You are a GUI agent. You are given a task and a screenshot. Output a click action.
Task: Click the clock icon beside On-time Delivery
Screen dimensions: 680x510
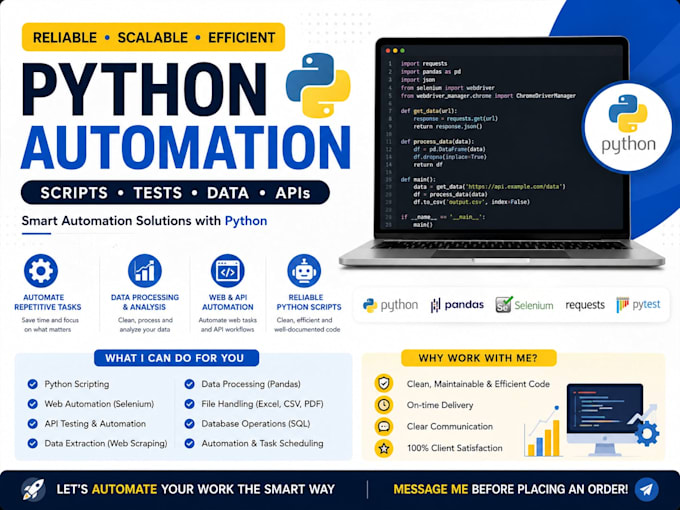[x=384, y=405]
